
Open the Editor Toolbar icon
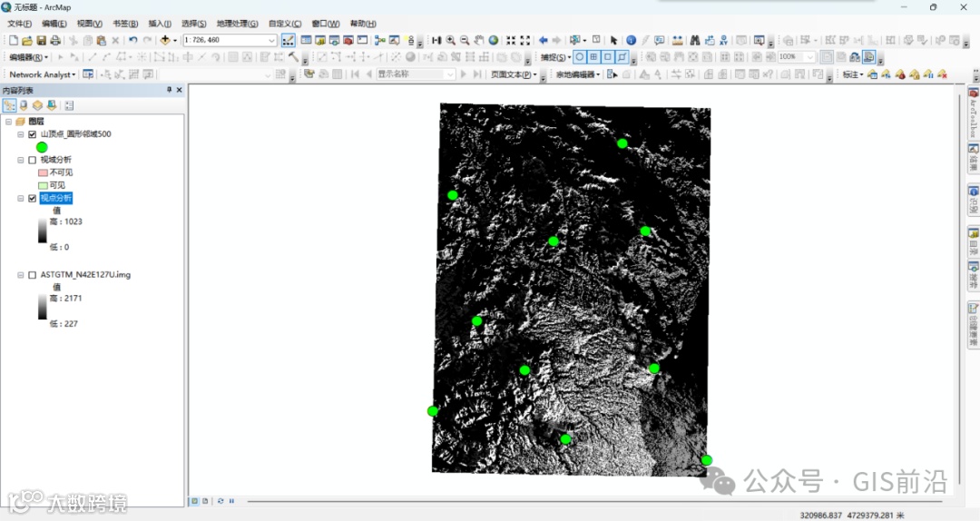click(289, 40)
